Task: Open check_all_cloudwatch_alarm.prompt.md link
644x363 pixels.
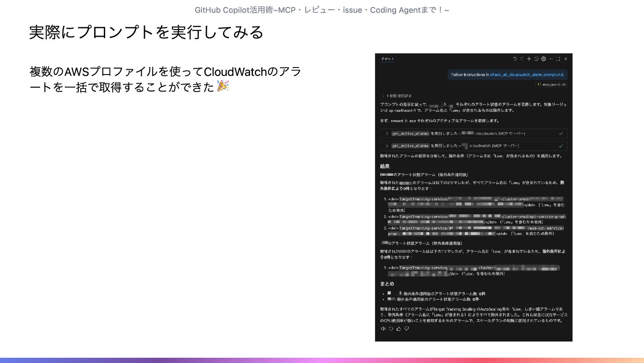Action: pyautogui.click(x=527, y=75)
